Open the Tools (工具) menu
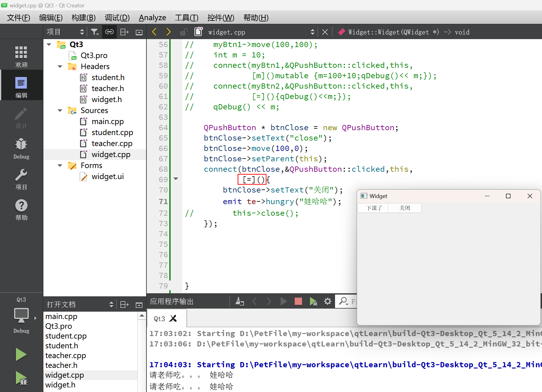542x392 pixels. click(x=186, y=18)
